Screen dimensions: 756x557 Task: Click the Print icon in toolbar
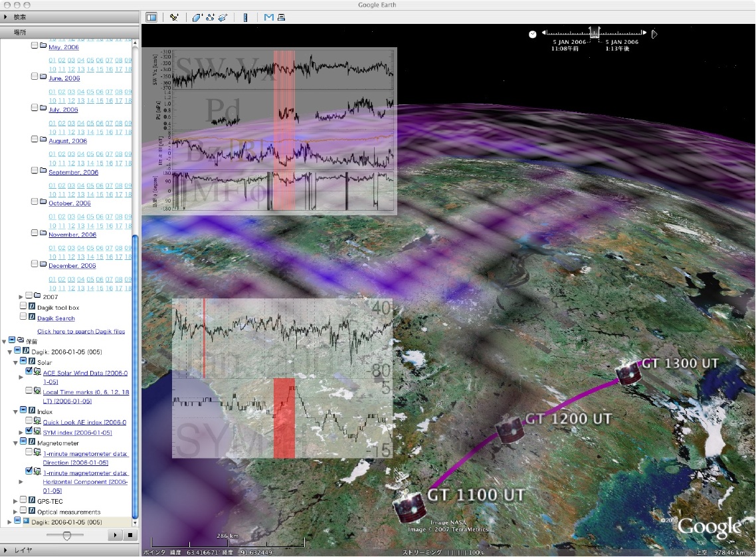281,17
